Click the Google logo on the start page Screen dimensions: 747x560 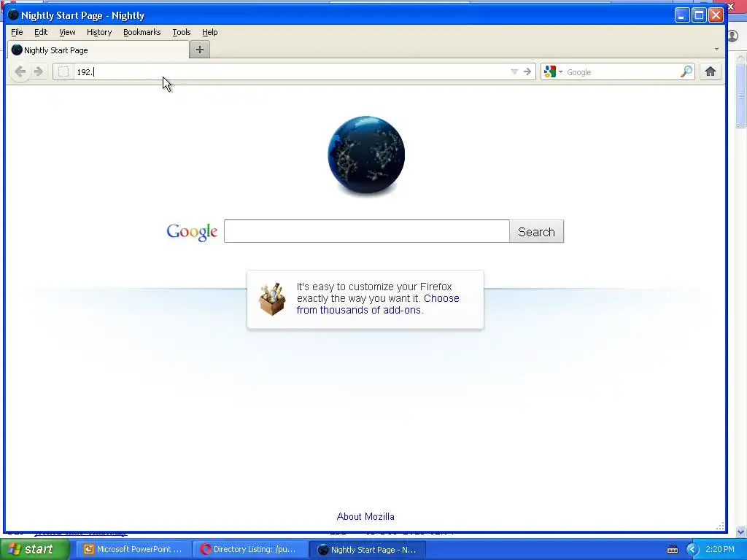coord(192,232)
